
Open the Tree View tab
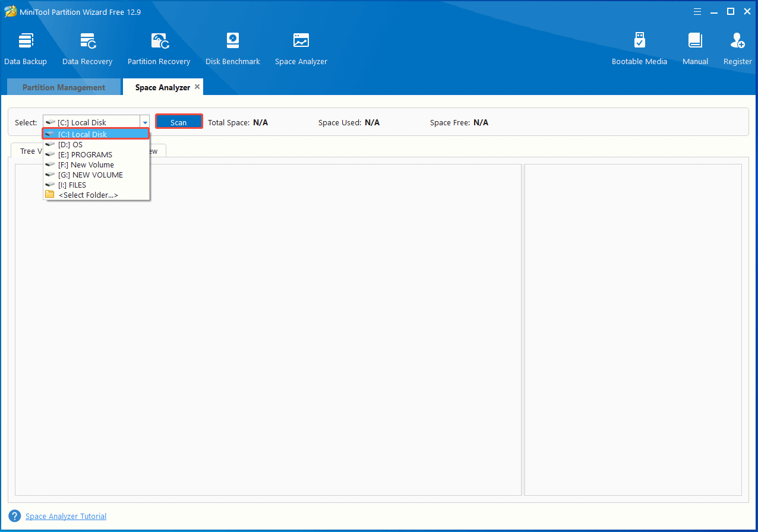(27, 151)
